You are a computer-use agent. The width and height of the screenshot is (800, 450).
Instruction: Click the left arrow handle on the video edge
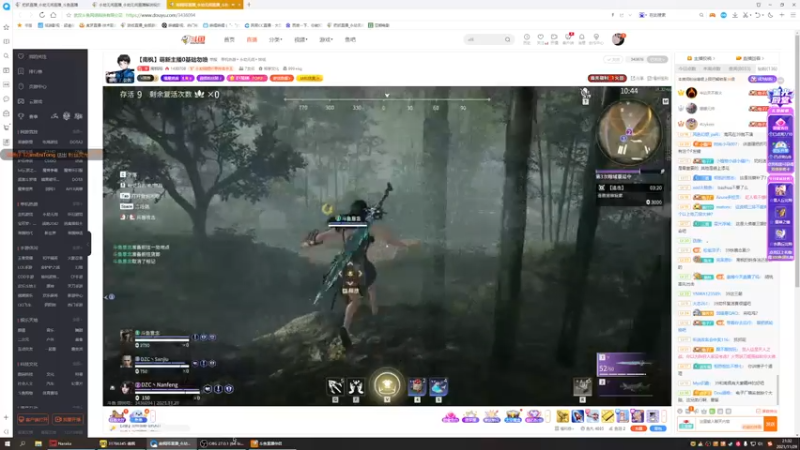[x=110, y=296]
